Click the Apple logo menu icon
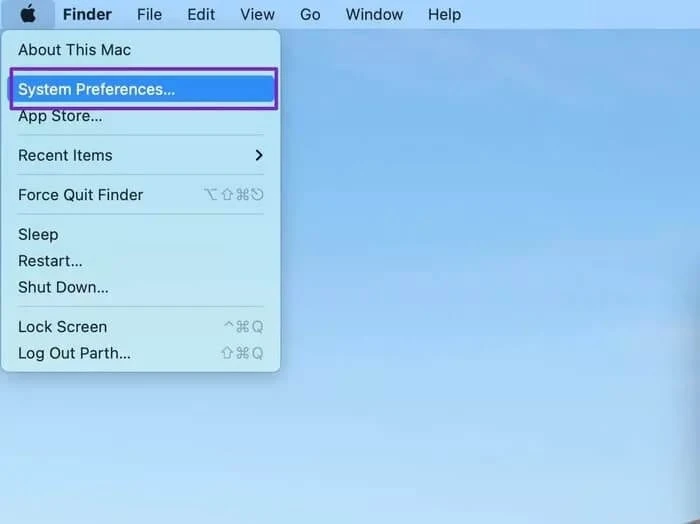 point(28,14)
